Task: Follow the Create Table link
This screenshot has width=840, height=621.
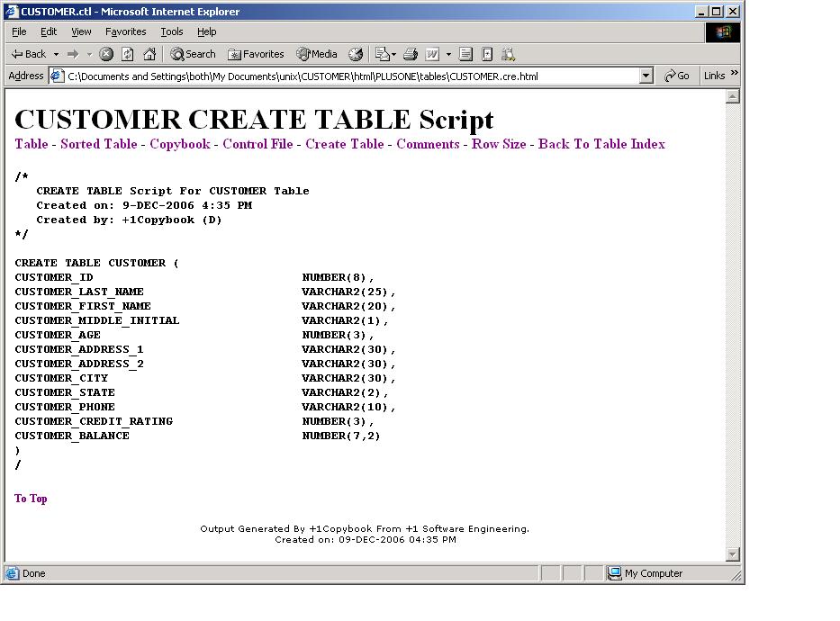Action: click(345, 144)
